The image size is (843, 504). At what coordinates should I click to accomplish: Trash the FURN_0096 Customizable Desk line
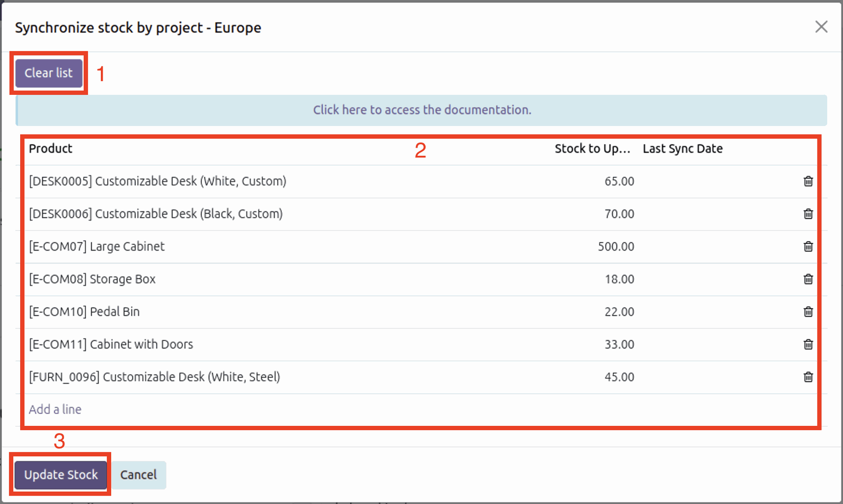point(808,377)
